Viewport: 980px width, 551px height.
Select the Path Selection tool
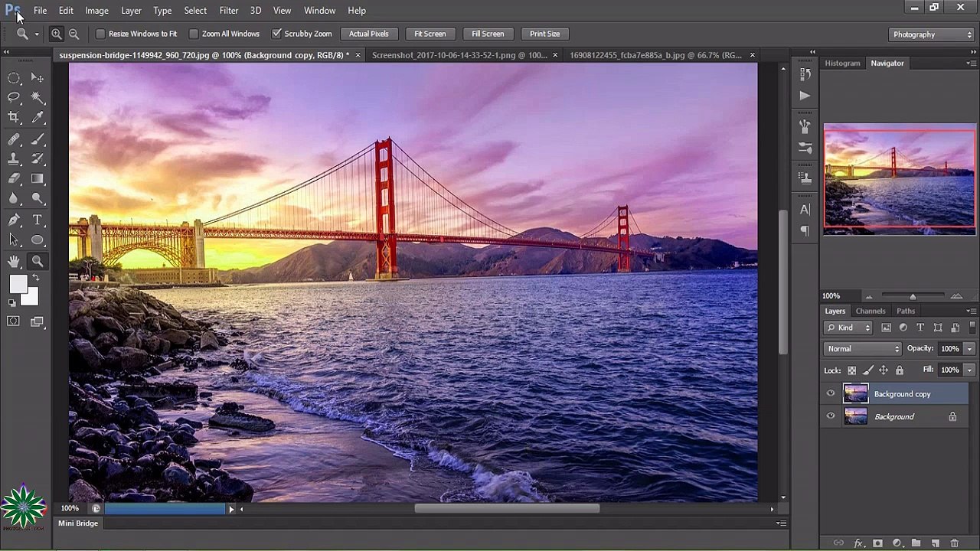(14, 240)
